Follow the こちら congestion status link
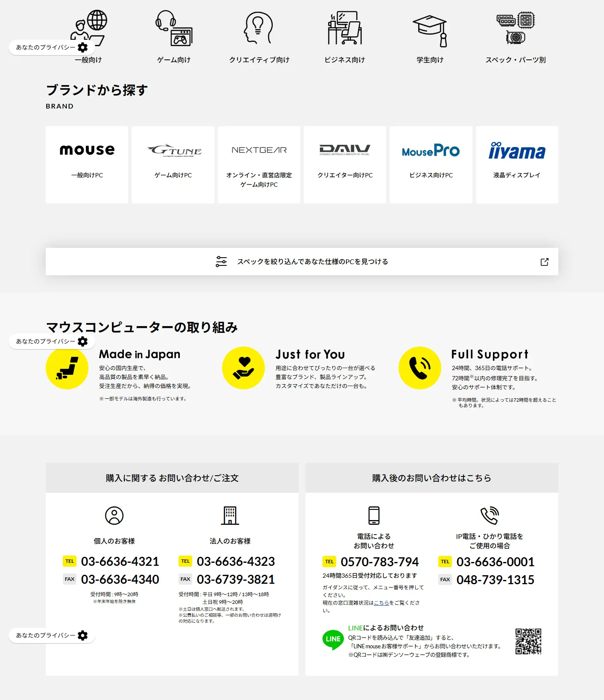This screenshot has width=604, height=700. pos(381,603)
